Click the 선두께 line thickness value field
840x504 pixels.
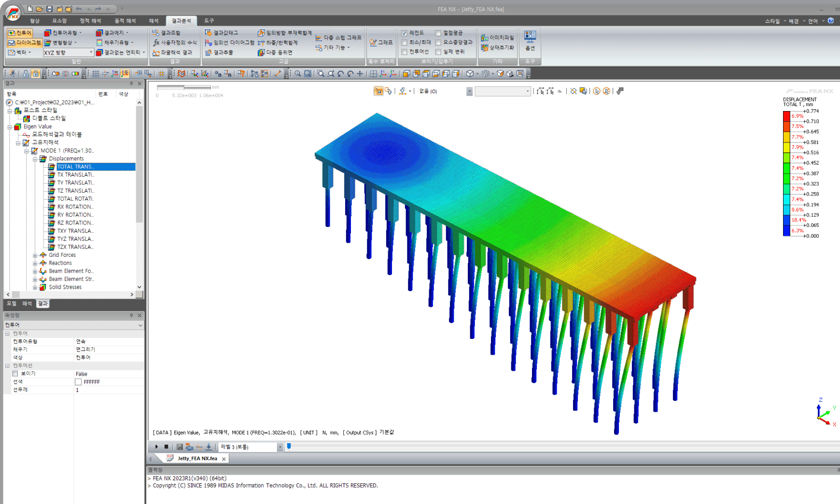tap(109, 390)
